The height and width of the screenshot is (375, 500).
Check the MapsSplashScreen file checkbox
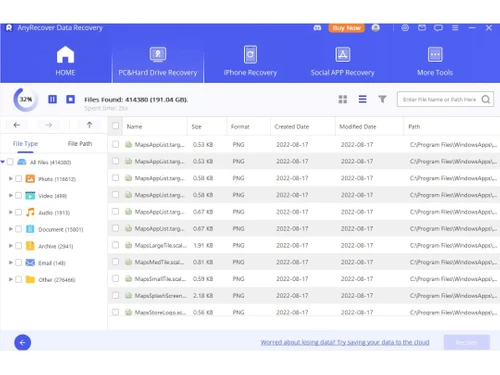tap(115, 295)
